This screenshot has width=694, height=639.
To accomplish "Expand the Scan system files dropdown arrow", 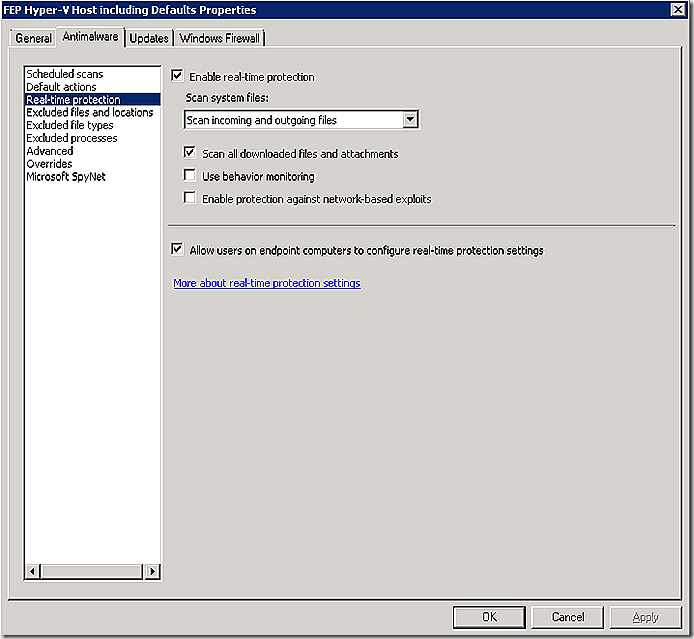I will (x=410, y=120).
